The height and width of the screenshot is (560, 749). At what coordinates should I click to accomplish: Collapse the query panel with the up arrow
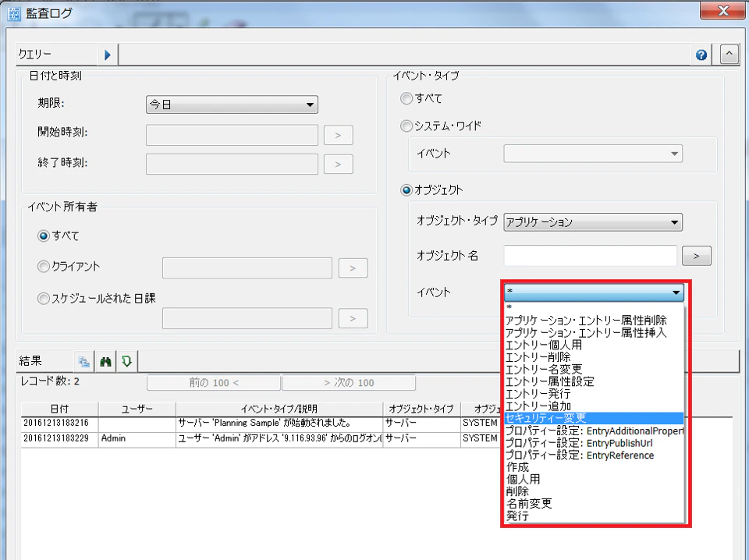[729, 55]
